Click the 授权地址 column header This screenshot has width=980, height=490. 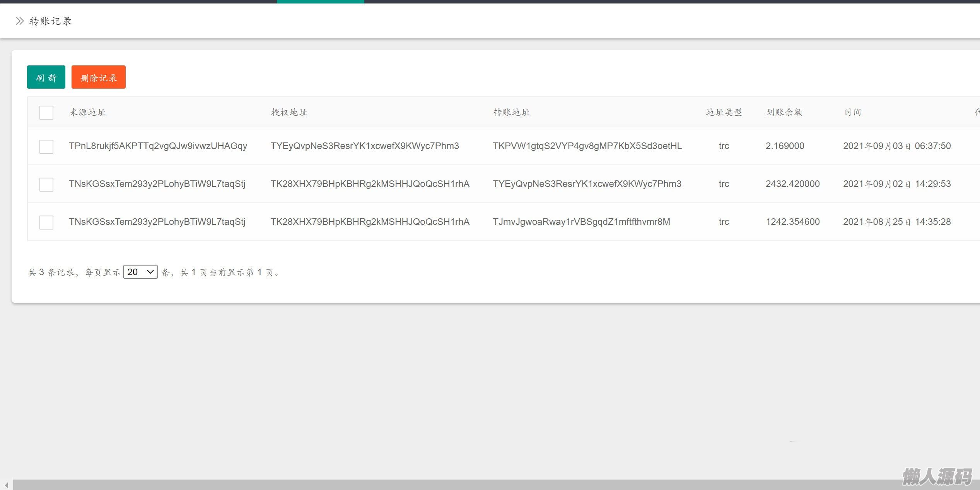(289, 113)
